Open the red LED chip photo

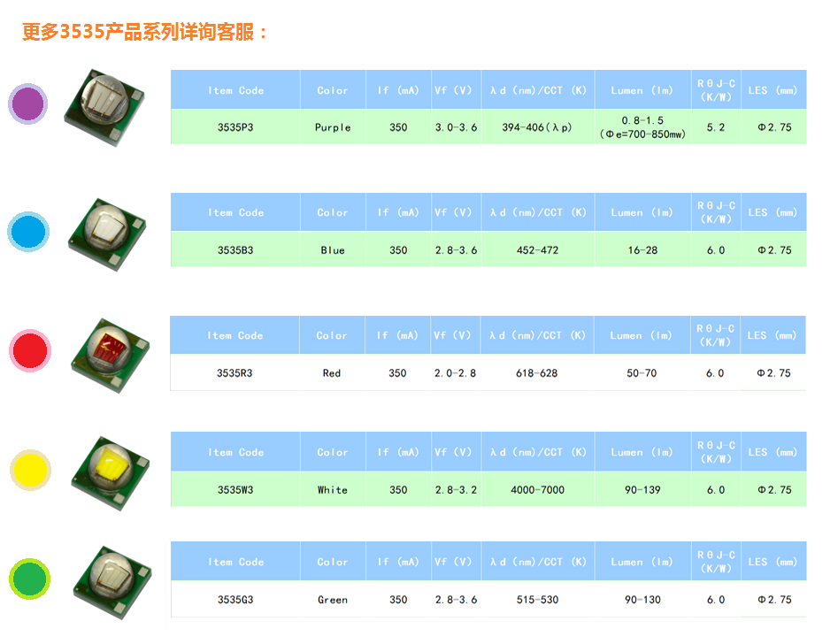coord(110,356)
